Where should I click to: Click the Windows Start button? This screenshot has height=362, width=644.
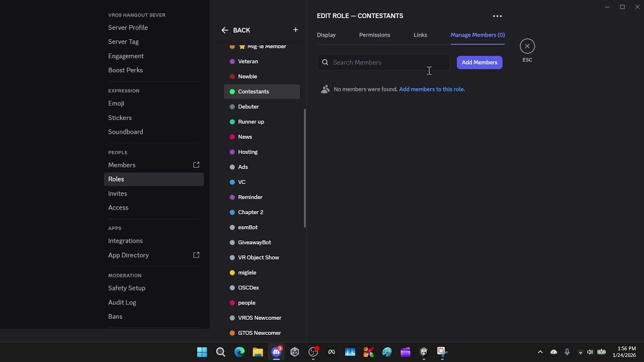(202, 352)
